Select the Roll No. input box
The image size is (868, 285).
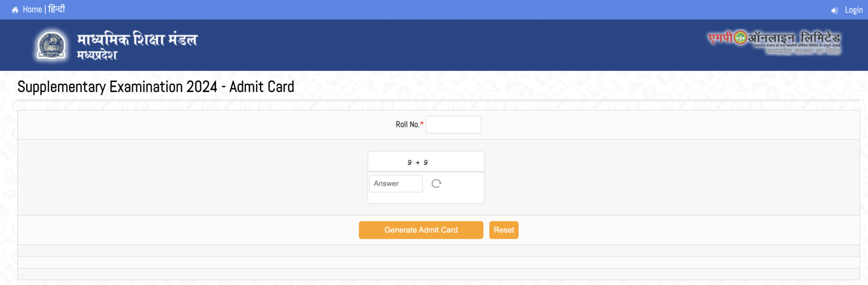click(453, 125)
